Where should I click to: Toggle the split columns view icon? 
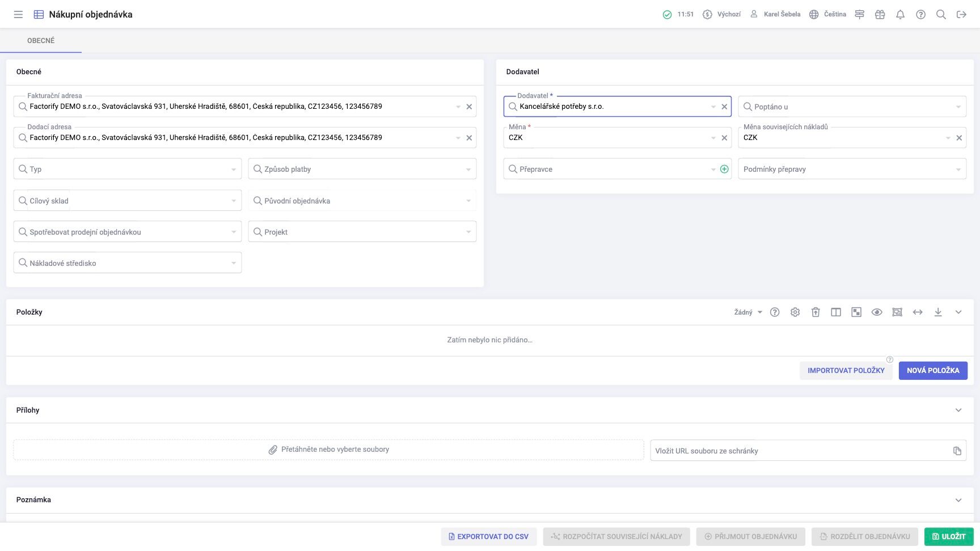tap(836, 312)
